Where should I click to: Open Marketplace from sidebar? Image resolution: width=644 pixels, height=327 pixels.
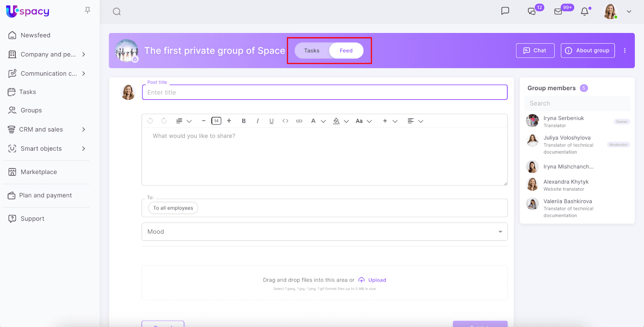[x=39, y=172]
